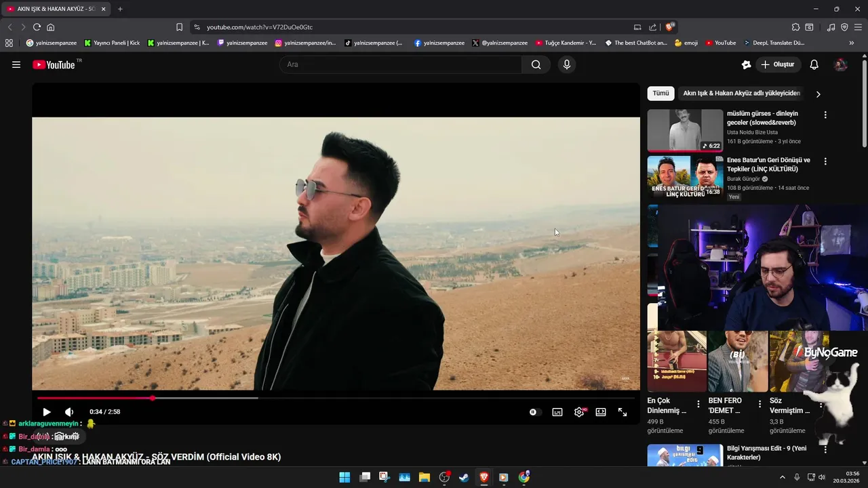
Task: Open Windows Start menu
Action: coord(344,477)
